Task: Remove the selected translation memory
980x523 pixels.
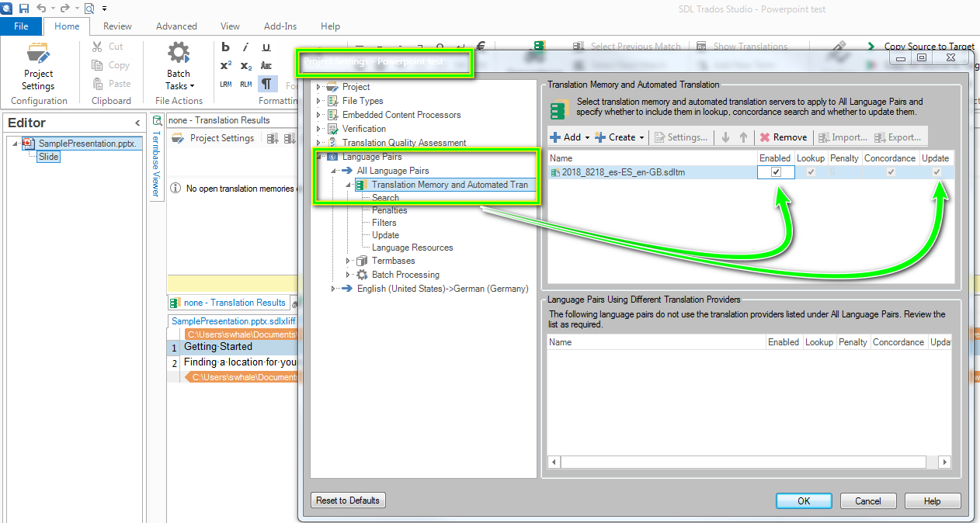Action: 784,137
